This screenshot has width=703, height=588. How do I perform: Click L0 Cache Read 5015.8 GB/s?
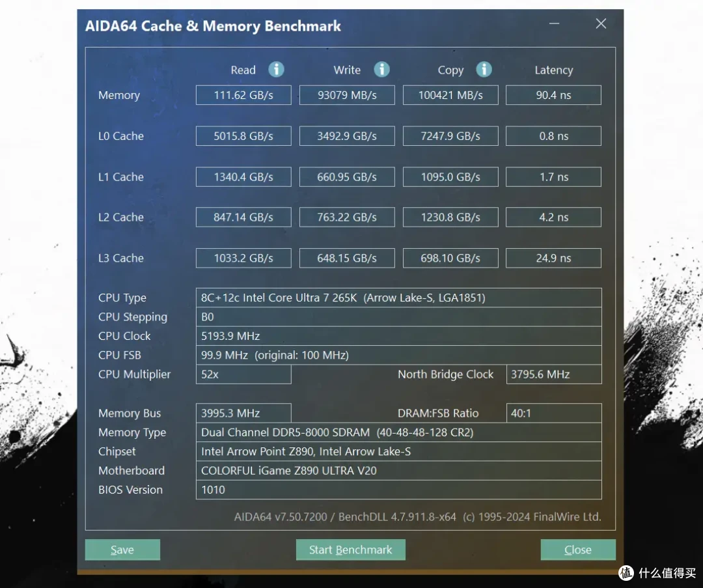243,136
